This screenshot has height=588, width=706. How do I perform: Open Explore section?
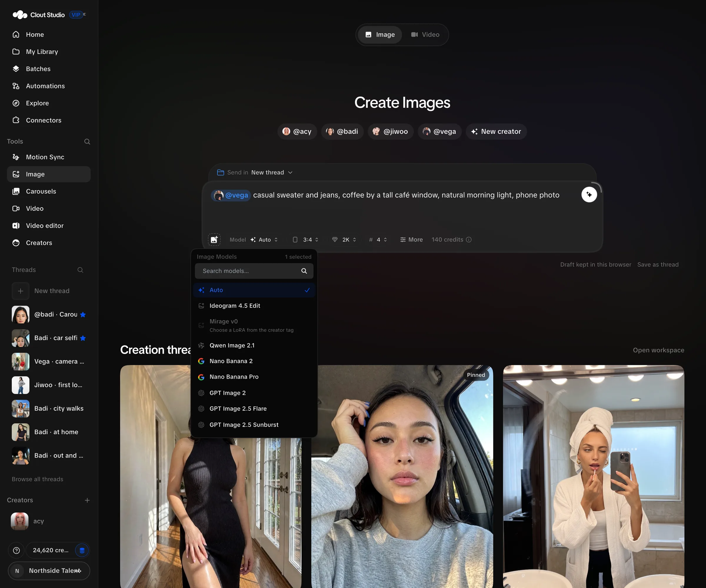click(49, 103)
